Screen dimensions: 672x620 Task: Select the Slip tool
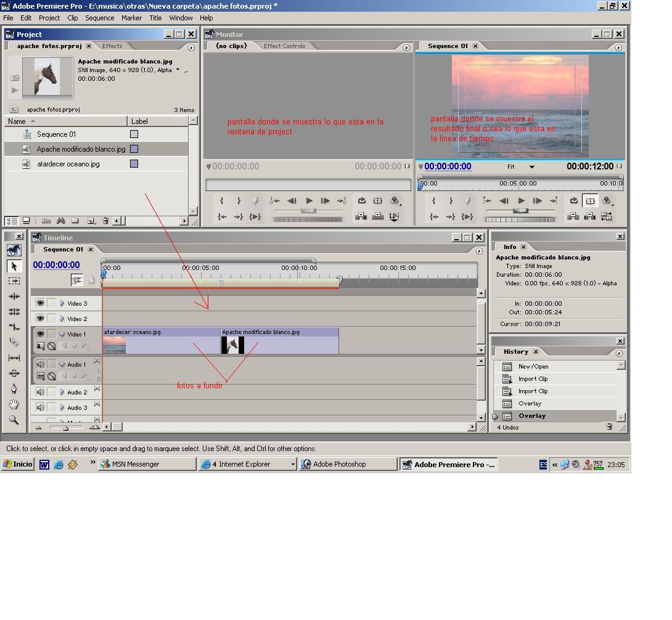(14, 357)
